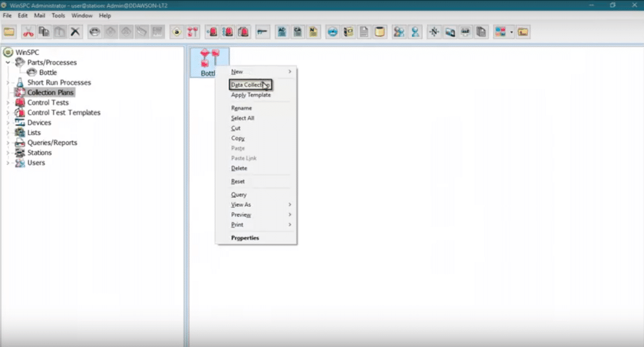Click the N note toolbar icon
Image resolution: width=644 pixels, height=347 pixels.
(x=313, y=32)
